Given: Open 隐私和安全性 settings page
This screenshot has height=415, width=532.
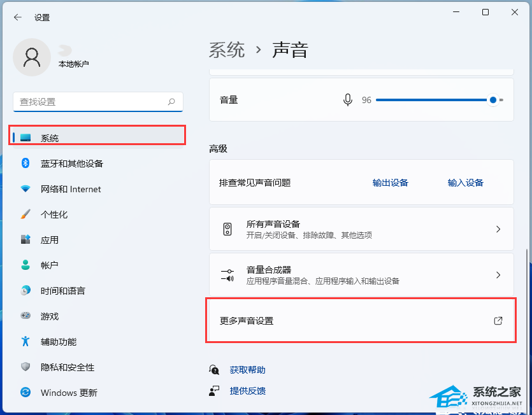Looking at the screenshot, I should click(x=97, y=367).
